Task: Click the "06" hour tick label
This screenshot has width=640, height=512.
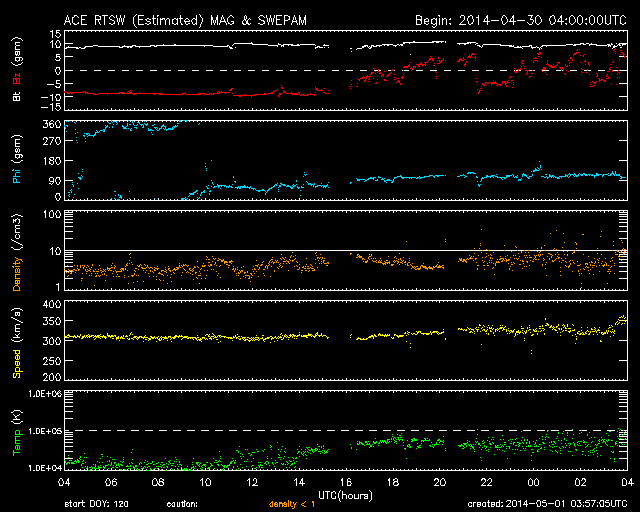Action: (111, 482)
